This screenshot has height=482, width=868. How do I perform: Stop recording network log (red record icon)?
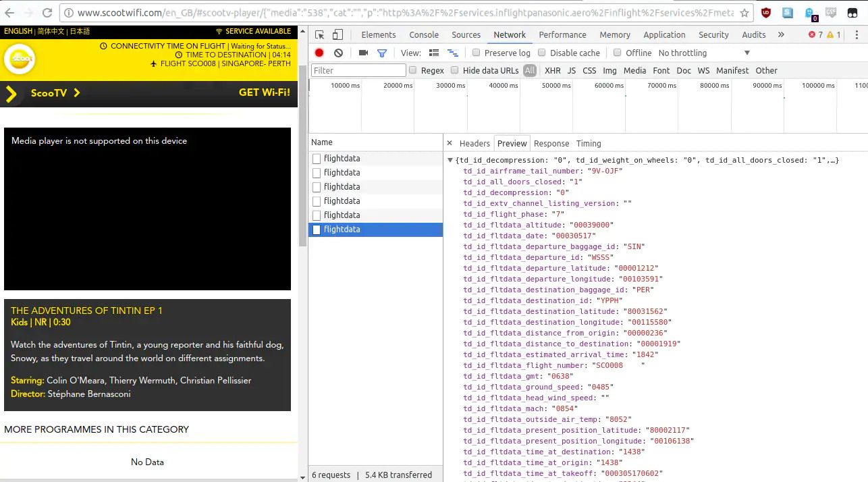tap(318, 53)
